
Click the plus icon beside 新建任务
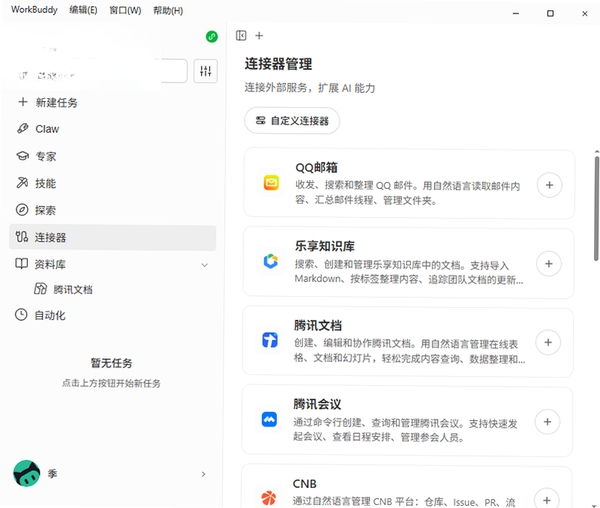(x=23, y=102)
